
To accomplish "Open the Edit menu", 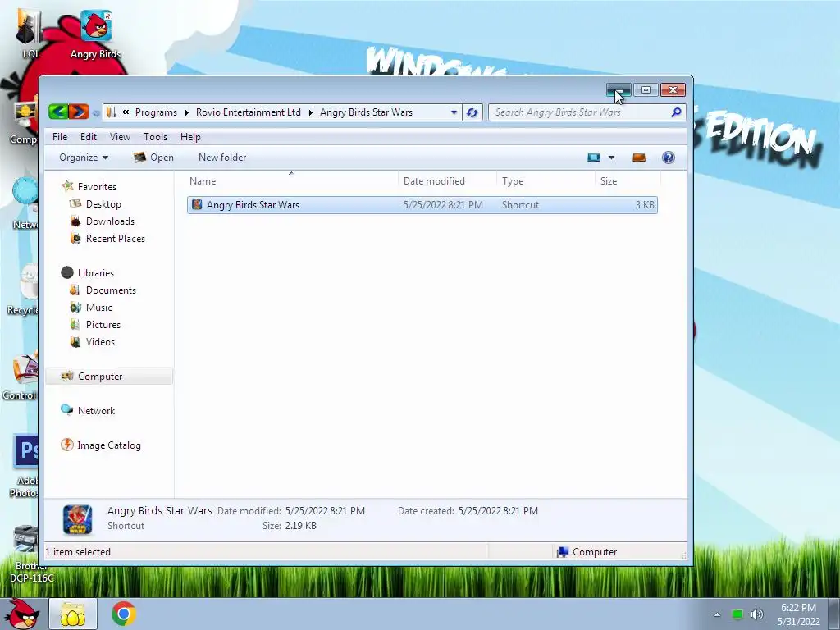I will 89,137.
